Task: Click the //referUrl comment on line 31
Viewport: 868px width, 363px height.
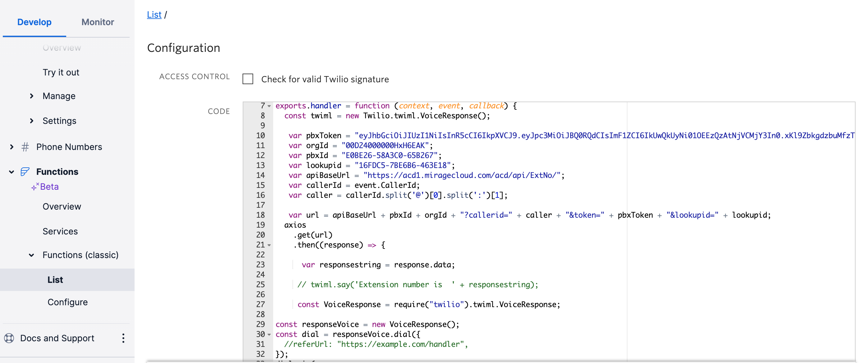Action: pos(376,344)
